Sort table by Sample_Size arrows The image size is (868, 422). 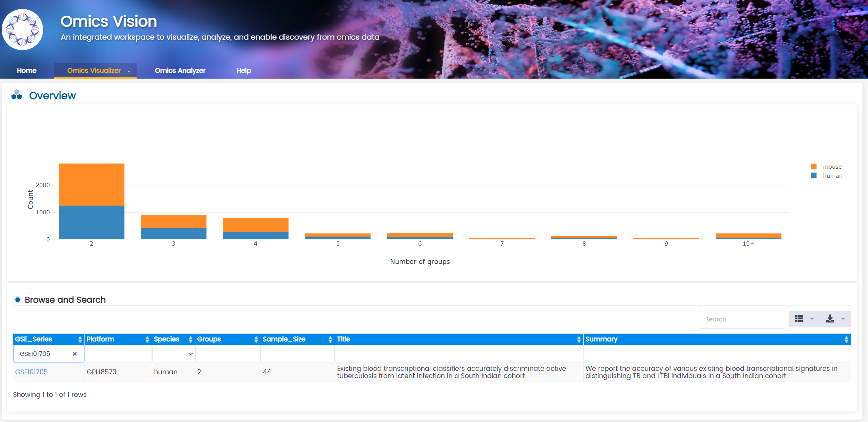pyautogui.click(x=330, y=339)
